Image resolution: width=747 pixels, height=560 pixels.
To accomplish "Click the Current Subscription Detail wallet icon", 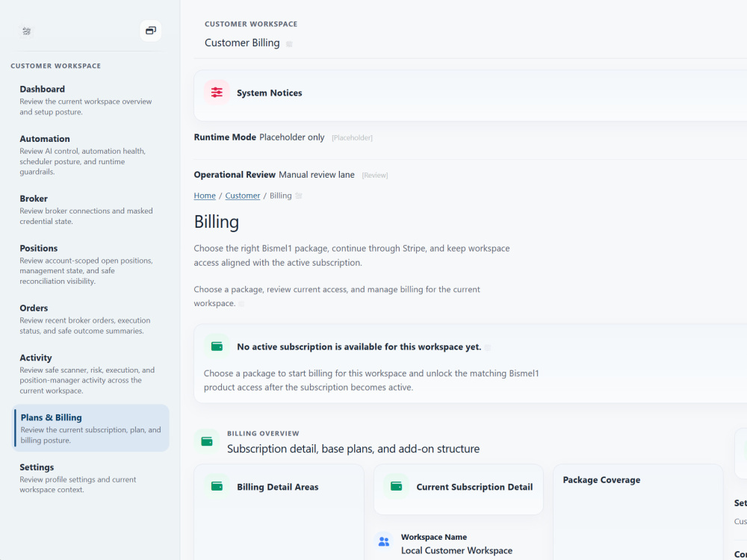I will pyautogui.click(x=397, y=486).
